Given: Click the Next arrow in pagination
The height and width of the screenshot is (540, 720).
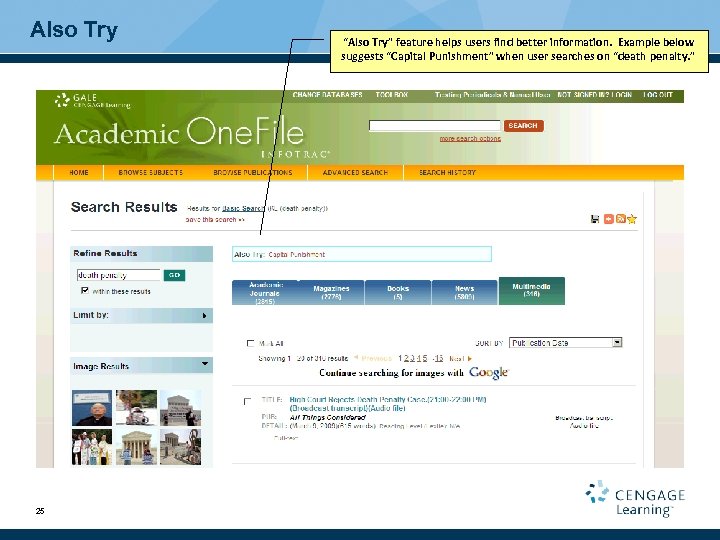Looking at the screenshot, I should (x=470, y=359).
